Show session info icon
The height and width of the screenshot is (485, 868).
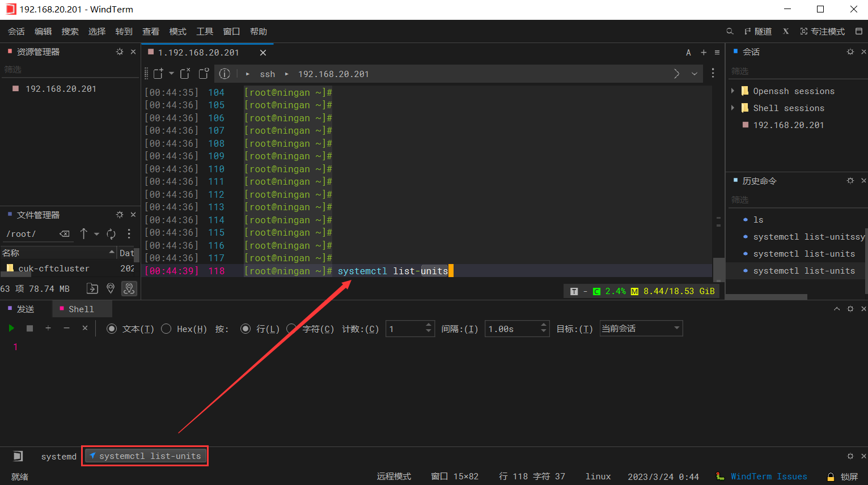[225, 74]
